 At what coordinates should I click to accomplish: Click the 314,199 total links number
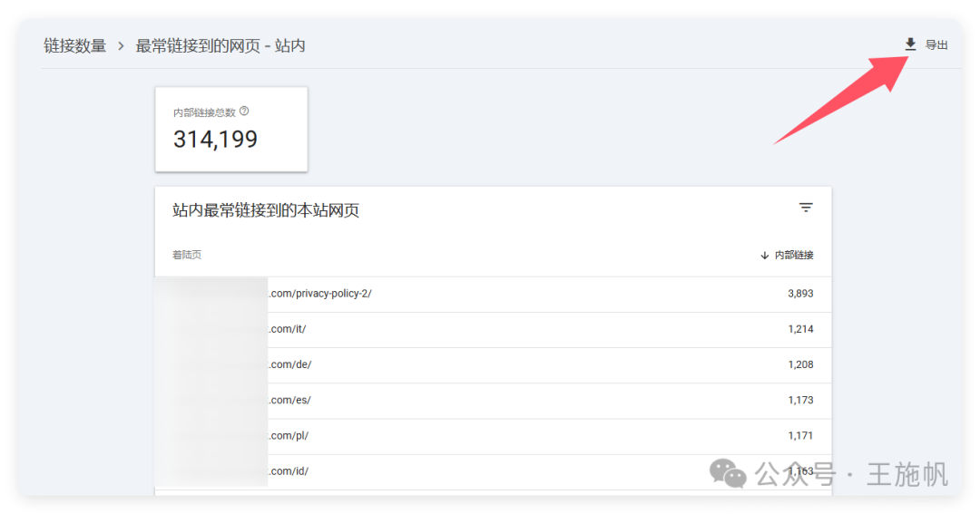pyautogui.click(x=215, y=140)
